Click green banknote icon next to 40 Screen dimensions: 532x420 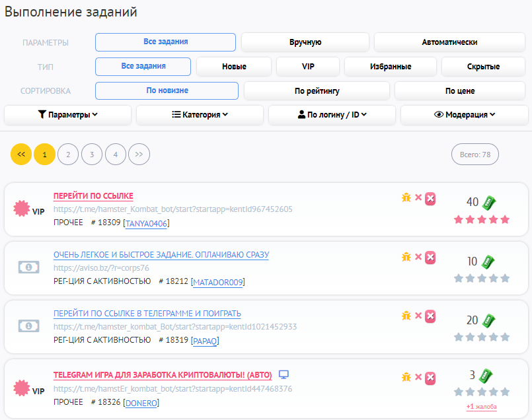pyautogui.click(x=488, y=202)
